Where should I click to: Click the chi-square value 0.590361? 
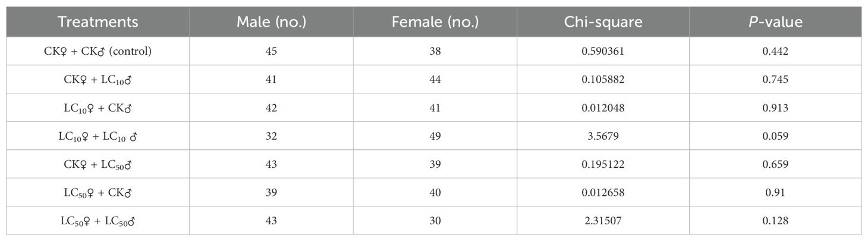pyautogui.click(x=603, y=51)
